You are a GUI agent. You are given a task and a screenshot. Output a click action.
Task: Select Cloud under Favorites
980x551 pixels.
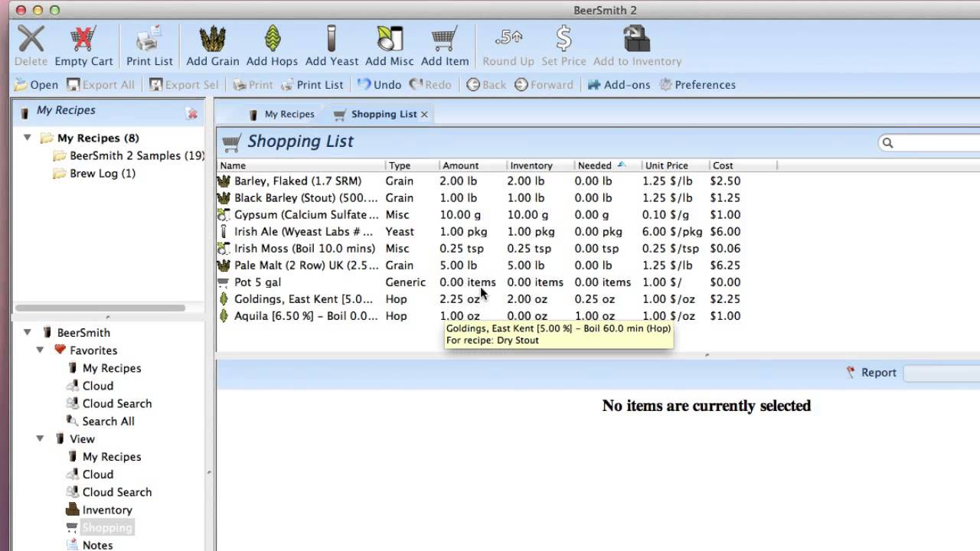click(90, 386)
